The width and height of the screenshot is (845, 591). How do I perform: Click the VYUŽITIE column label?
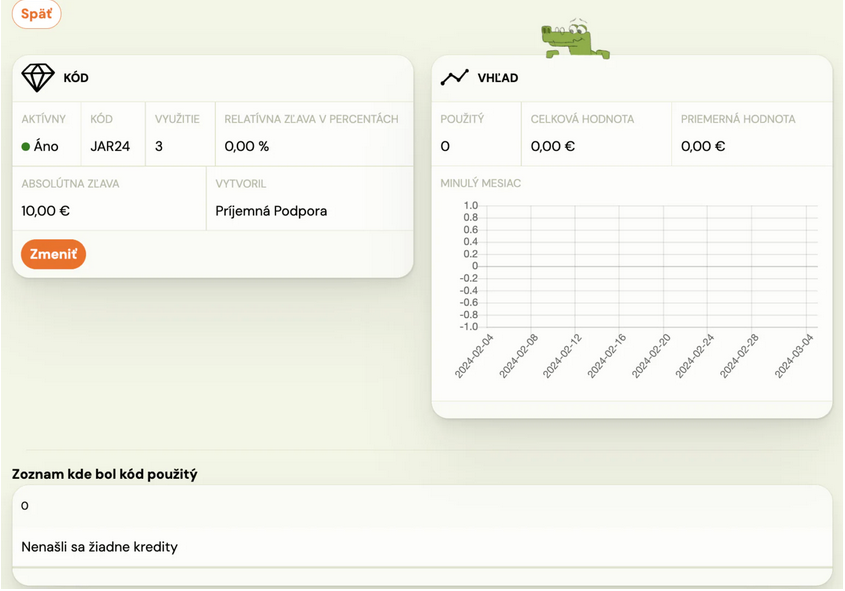click(177, 119)
